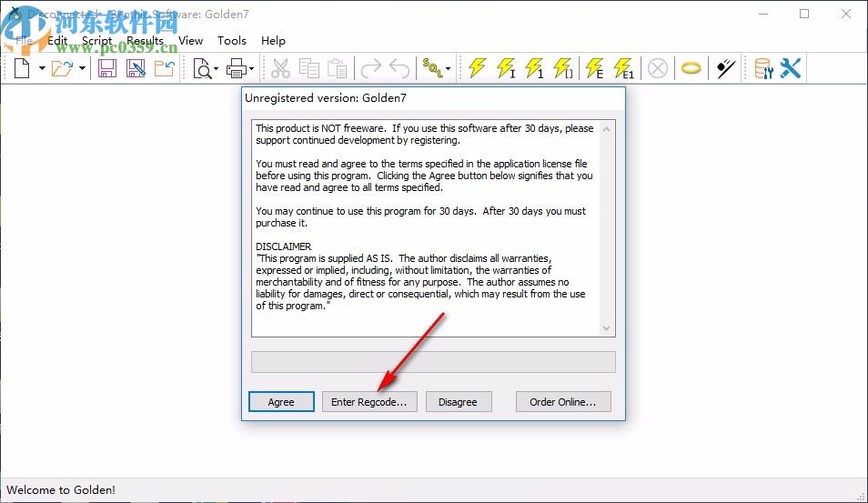Click the lightning bolt 'E' icon

[594, 68]
